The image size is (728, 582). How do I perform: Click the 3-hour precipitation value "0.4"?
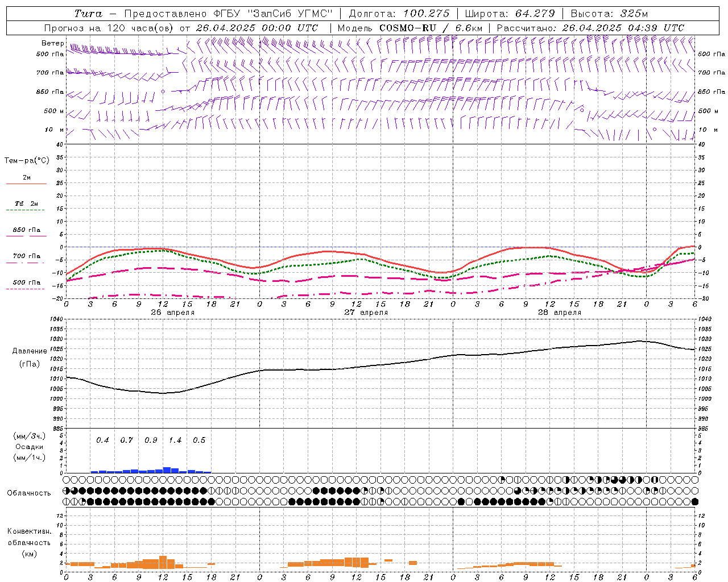pyautogui.click(x=102, y=440)
